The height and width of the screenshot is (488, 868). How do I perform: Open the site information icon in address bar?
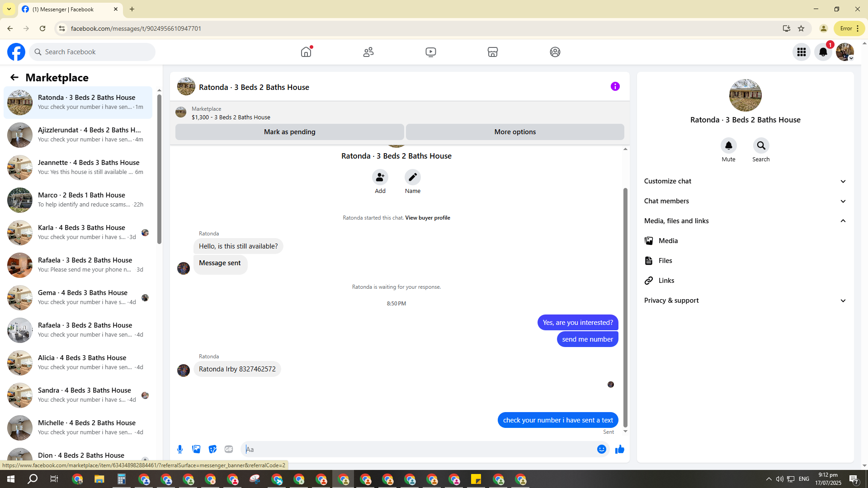pyautogui.click(x=62, y=28)
